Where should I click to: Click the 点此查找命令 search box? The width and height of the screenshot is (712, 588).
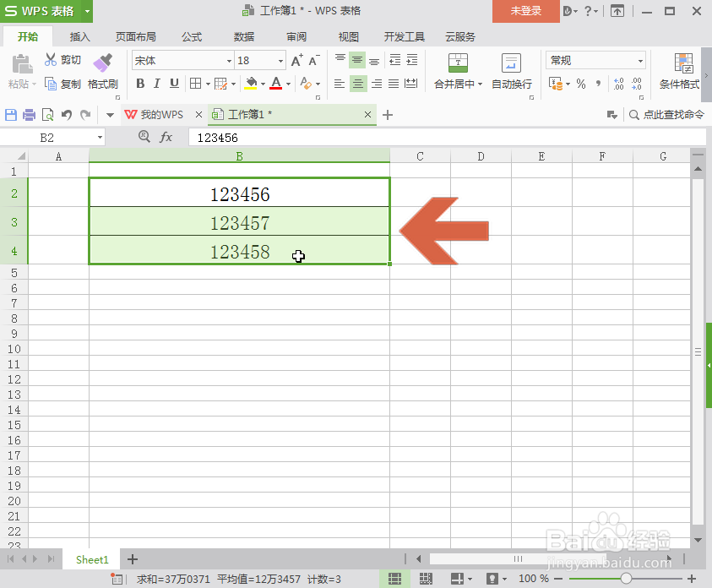667,115
